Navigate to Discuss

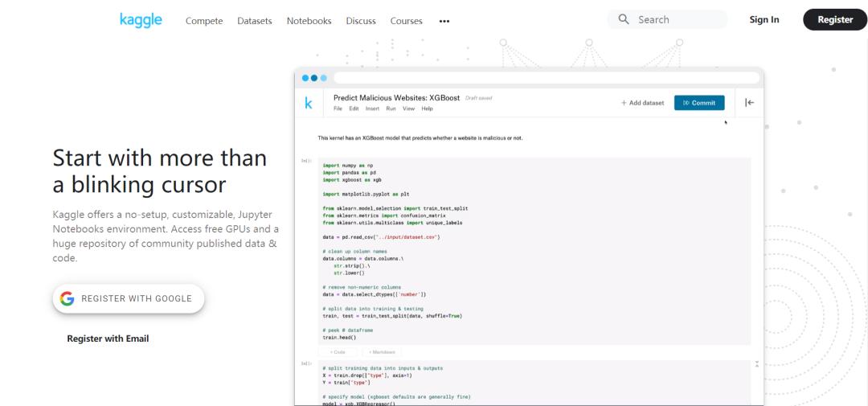point(361,21)
